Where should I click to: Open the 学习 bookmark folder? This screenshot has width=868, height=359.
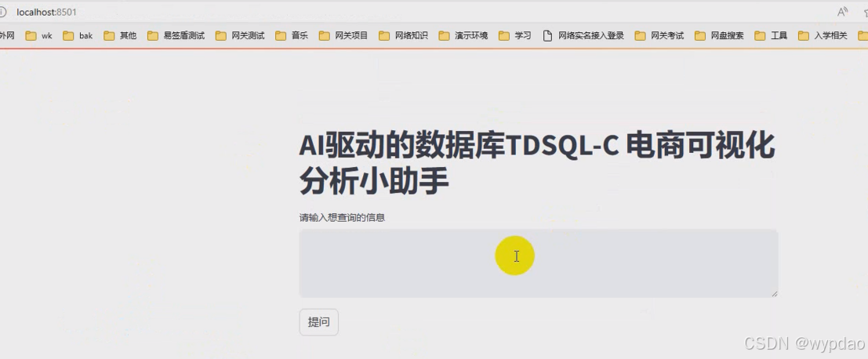pos(515,36)
